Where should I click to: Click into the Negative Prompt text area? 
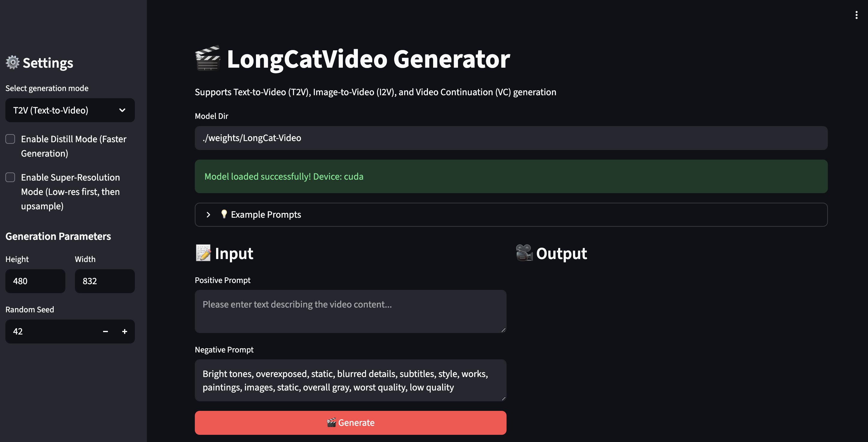click(350, 380)
